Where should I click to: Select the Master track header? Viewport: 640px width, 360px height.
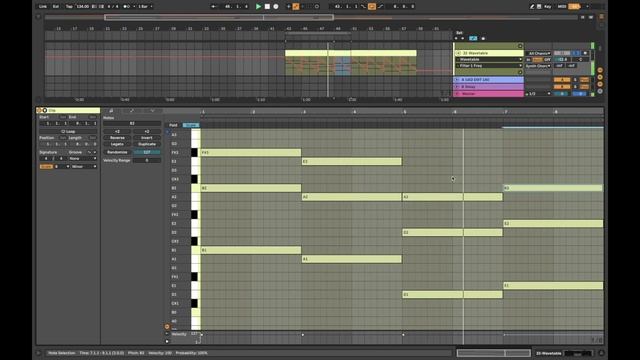coord(490,93)
